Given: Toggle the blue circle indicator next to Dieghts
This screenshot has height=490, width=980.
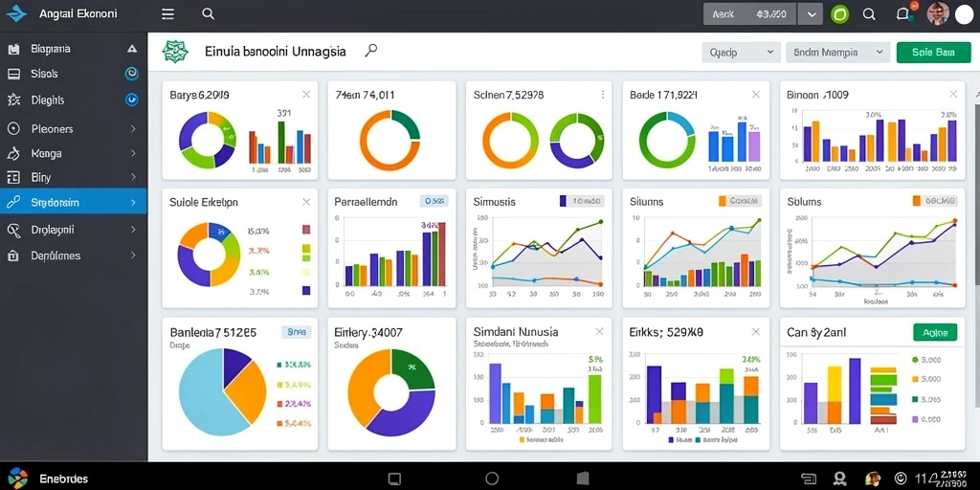Looking at the screenshot, I should point(131,100).
